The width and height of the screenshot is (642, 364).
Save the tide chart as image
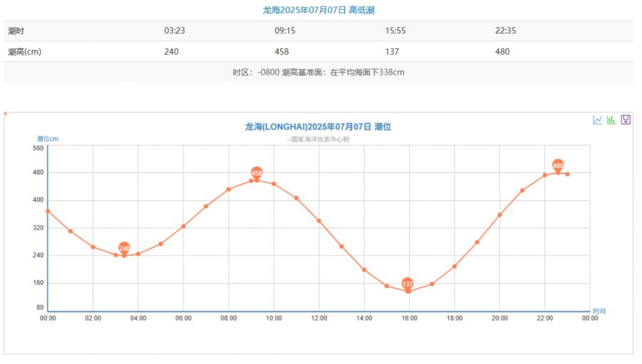point(626,120)
